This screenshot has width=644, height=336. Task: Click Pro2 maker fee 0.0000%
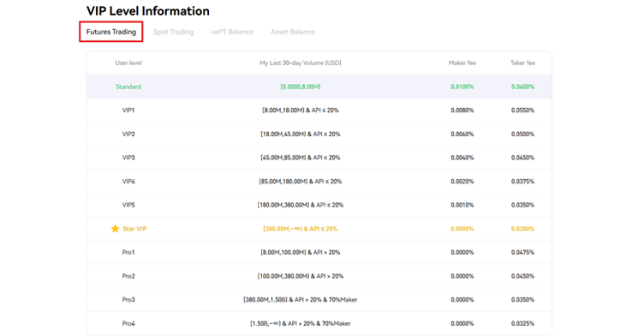tap(462, 276)
